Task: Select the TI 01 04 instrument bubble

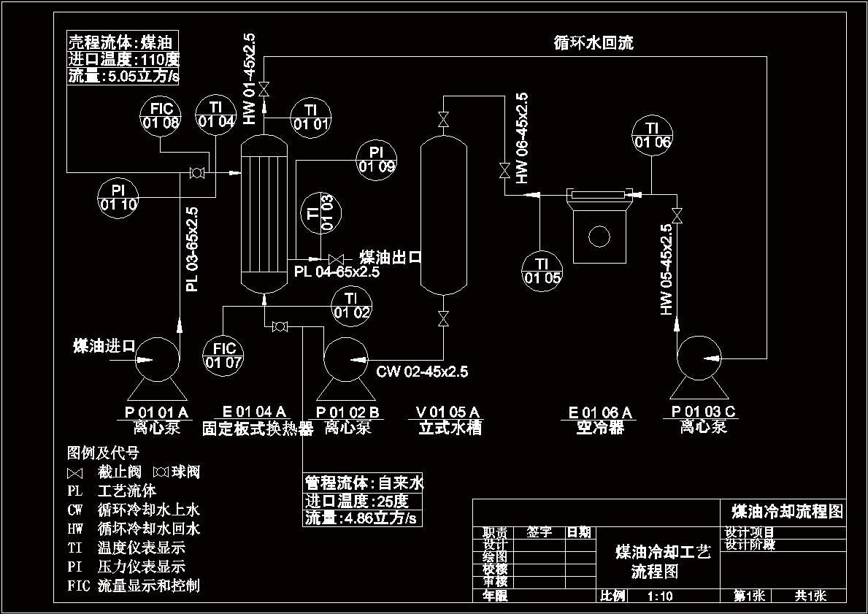Action: 215,115
